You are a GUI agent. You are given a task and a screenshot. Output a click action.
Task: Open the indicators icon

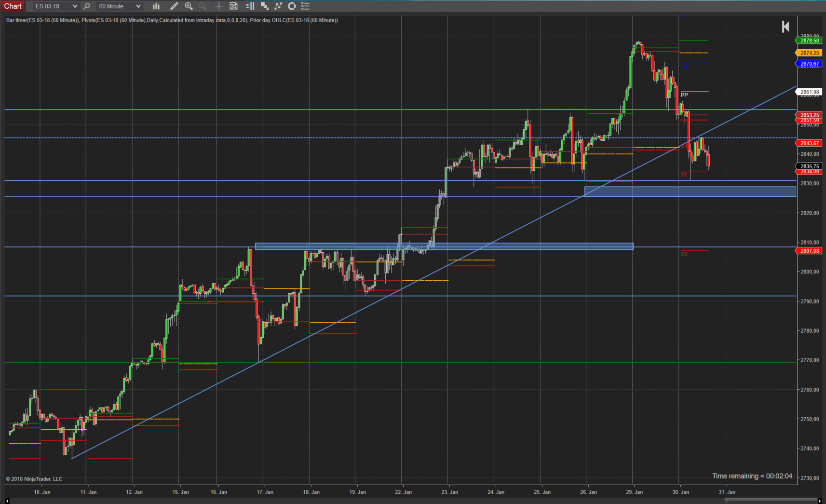278,6
